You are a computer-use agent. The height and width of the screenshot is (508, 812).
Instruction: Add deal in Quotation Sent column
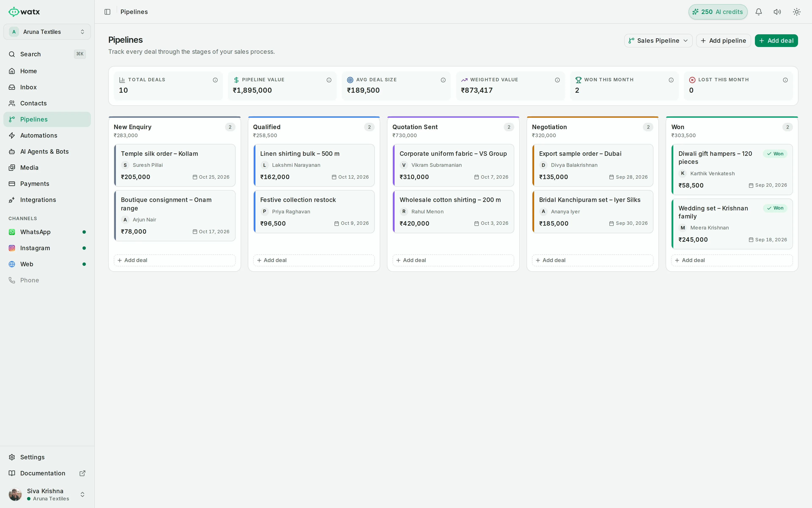[453, 260]
